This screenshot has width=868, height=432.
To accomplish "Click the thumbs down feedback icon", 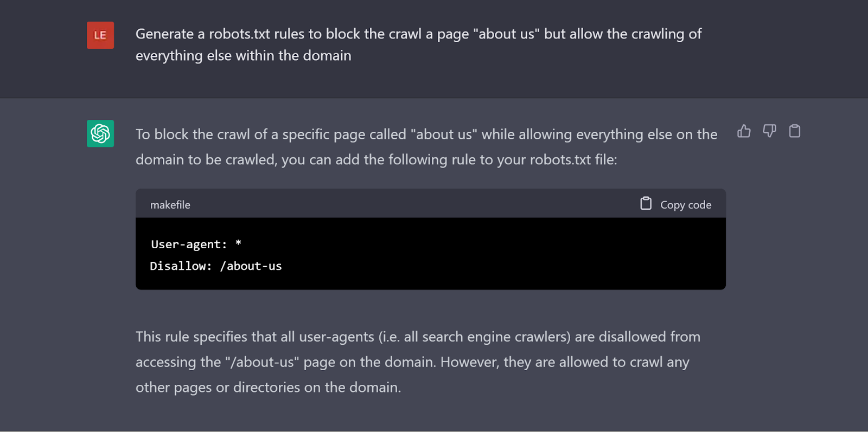I will (x=769, y=131).
